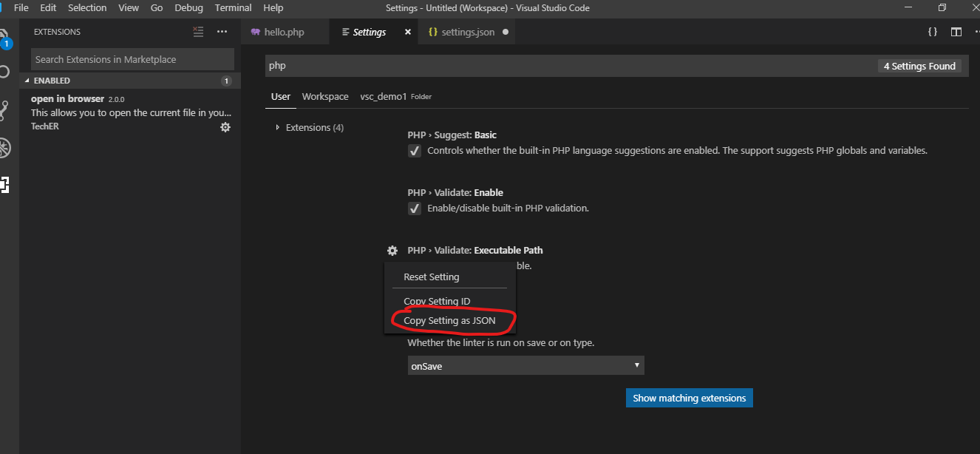The height and width of the screenshot is (454, 980).
Task: Open the Go menu
Action: pyautogui.click(x=157, y=8)
